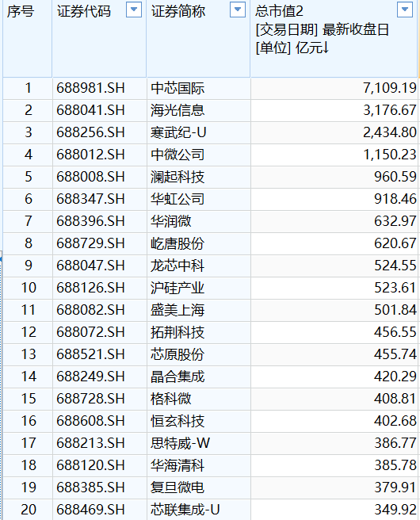Select the 复旦微电 name cell

click(198, 488)
